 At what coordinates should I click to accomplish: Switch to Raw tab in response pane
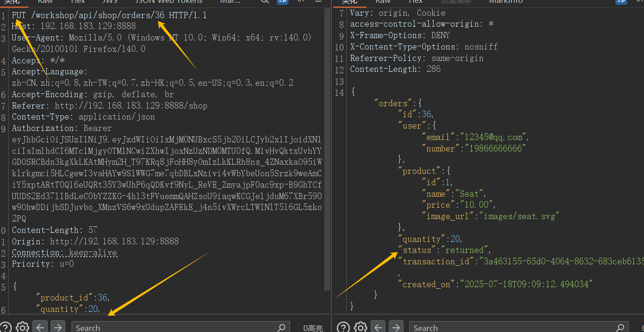[x=383, y=2]
